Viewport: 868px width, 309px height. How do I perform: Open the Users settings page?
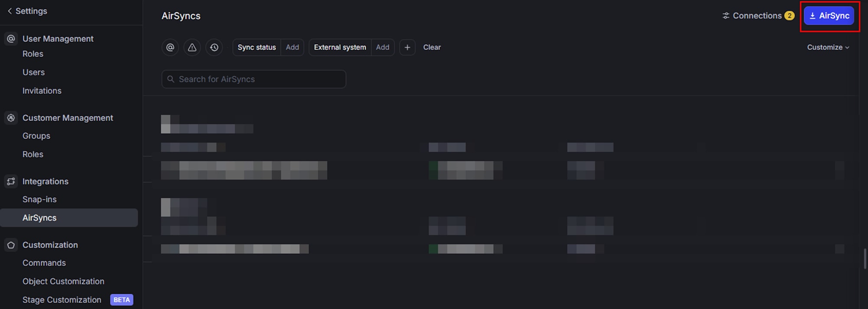pos(33,72)
